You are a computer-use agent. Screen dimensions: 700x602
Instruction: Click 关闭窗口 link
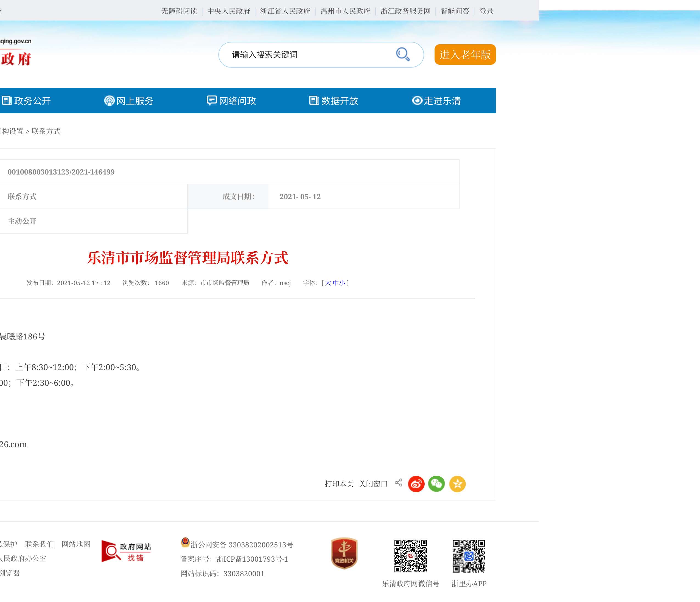[x=373, y=484]
